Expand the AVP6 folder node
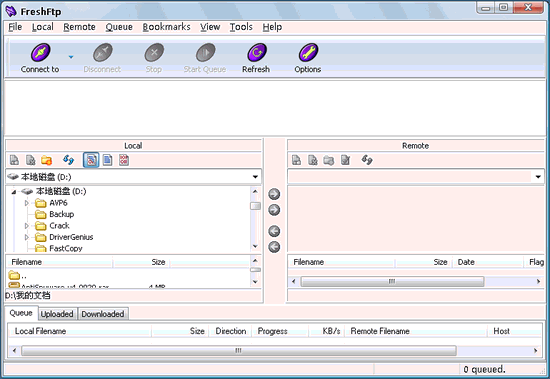 [x=27, y=203]
